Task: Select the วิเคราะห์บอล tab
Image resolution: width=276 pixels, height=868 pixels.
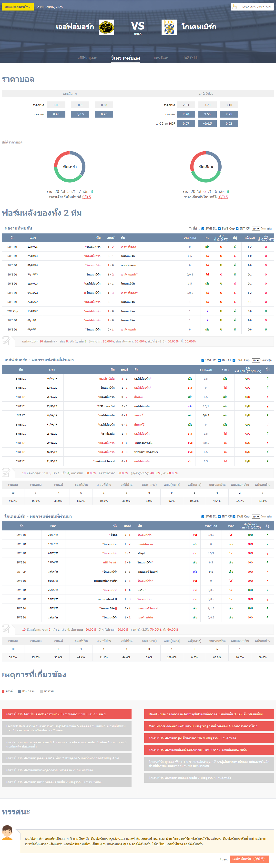Action: coord(125,58)
